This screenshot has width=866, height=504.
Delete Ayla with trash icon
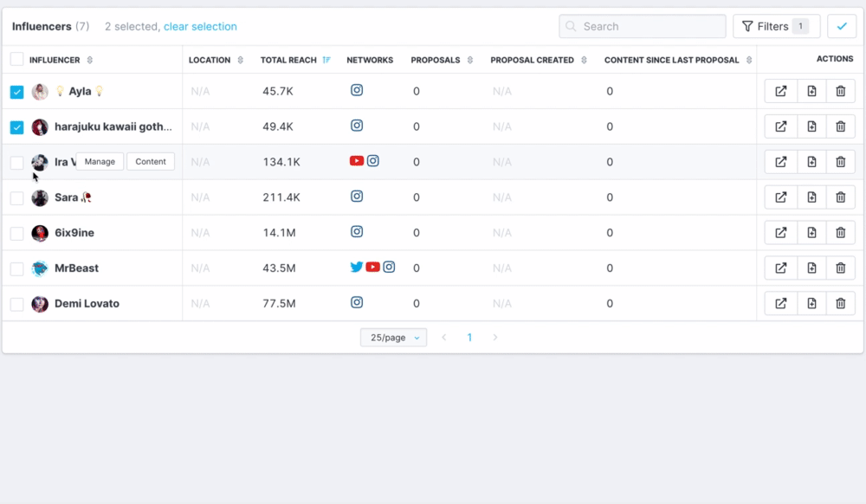[841, 91]
